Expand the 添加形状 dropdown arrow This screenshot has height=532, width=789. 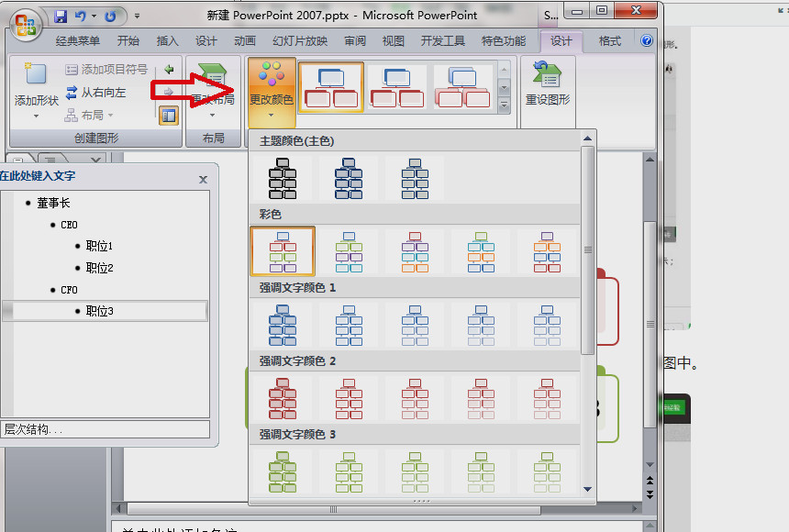click(36, 116)
